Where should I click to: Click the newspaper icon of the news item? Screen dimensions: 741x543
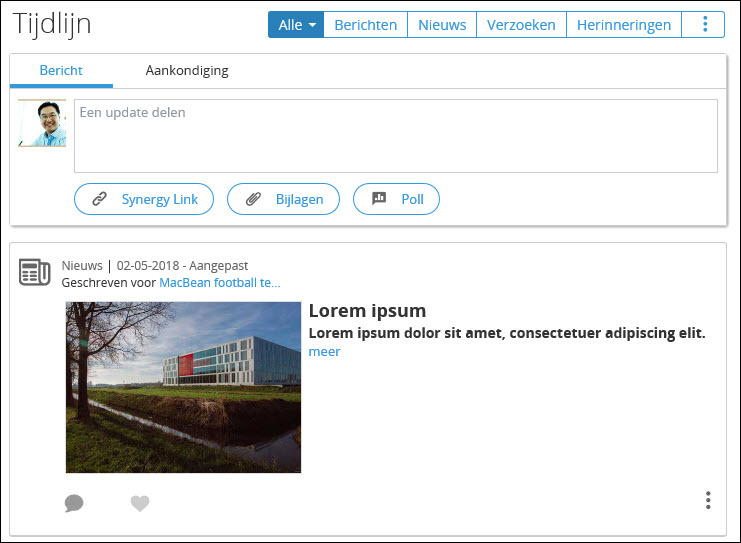pos(35,272)
